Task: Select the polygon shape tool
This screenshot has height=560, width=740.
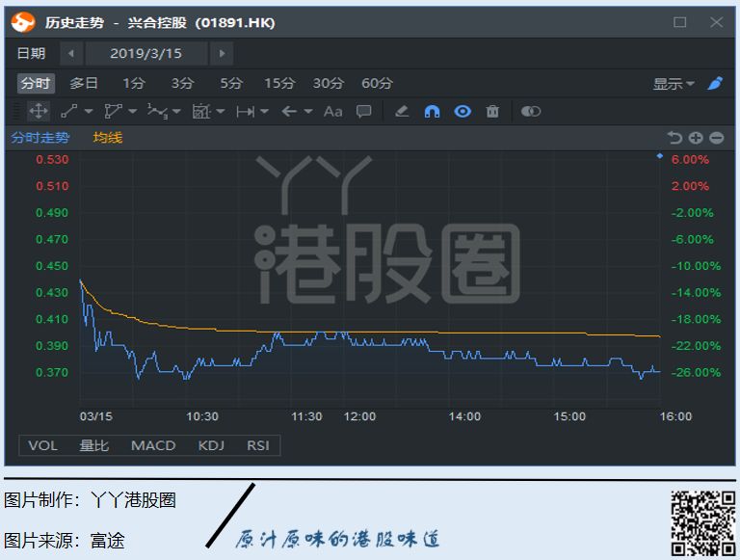Action: click(113, 112)
